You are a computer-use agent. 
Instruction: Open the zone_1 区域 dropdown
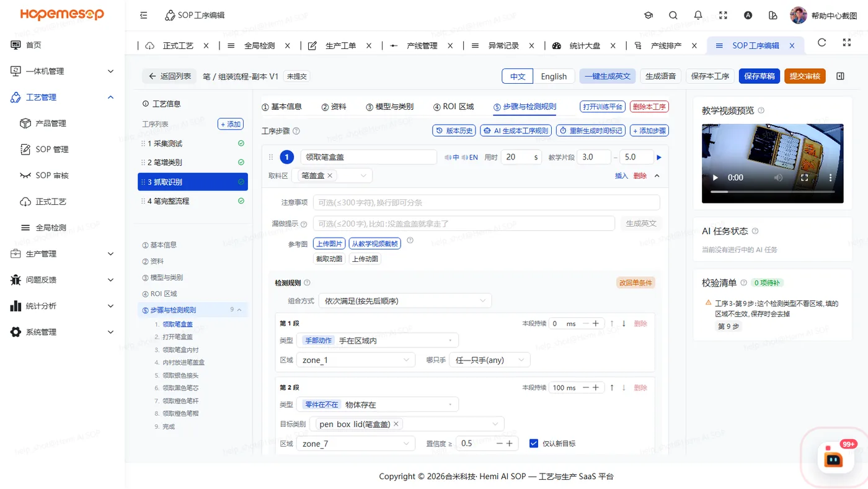(x=356, y=360)
